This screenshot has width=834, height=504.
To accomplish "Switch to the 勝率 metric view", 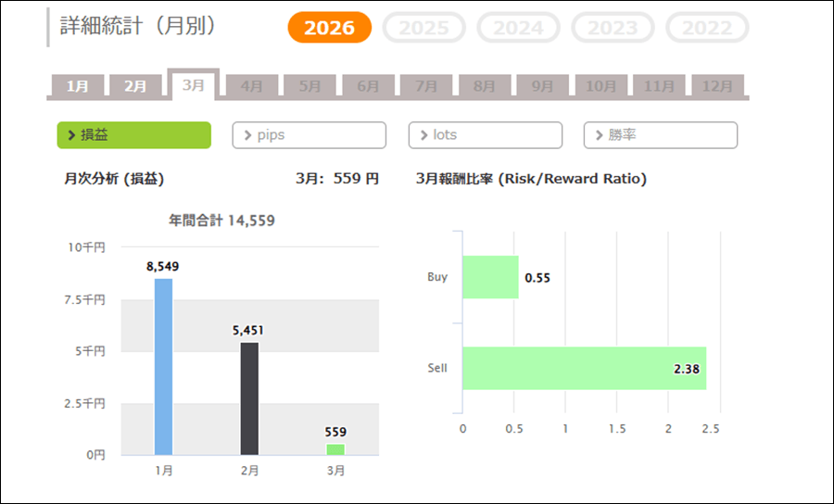I will point(660,135).
